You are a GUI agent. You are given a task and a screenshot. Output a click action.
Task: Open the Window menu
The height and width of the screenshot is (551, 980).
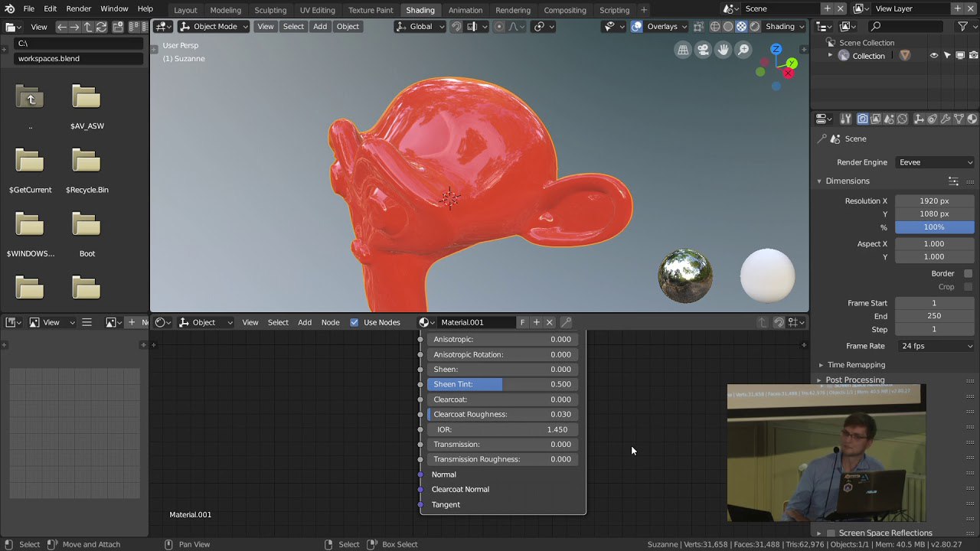click(114, 8)
